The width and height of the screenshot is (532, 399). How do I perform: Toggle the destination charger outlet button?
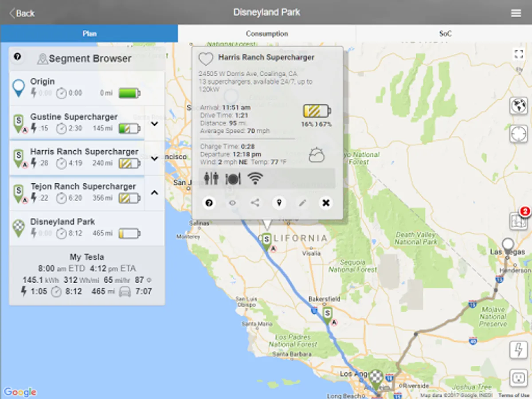[x=519, y=378]
